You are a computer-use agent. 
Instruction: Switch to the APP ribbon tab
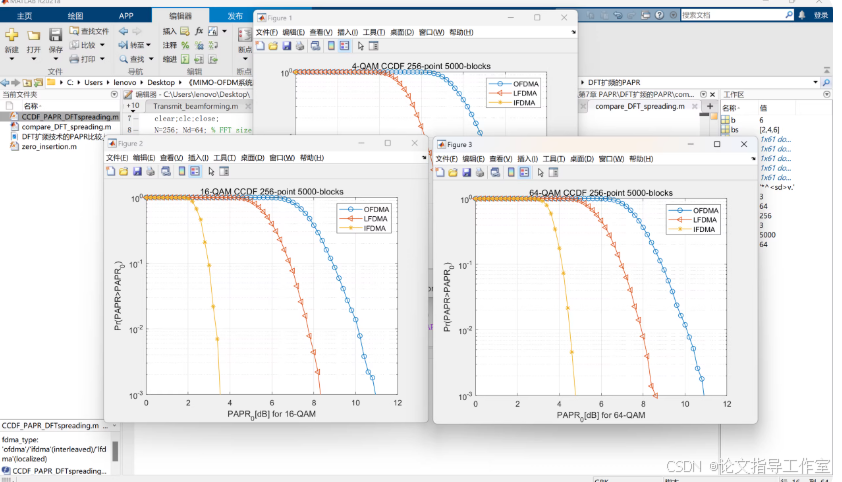tap(126, 16)
